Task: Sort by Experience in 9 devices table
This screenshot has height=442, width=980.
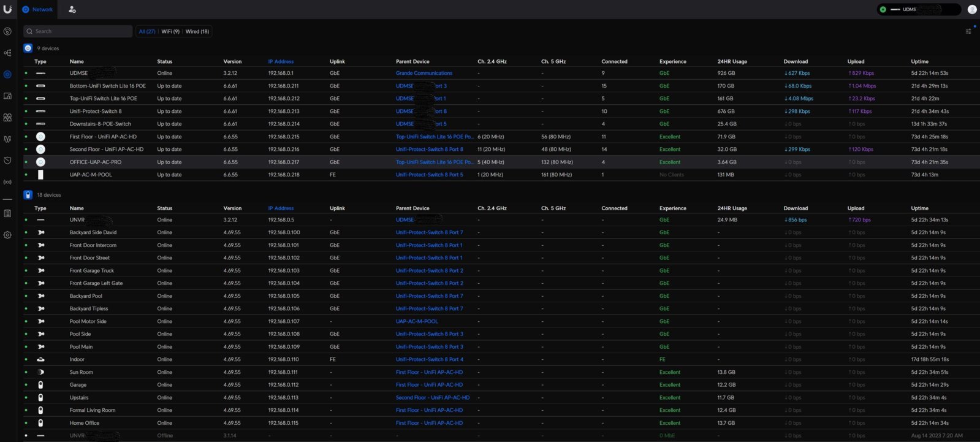Action: 673,61
